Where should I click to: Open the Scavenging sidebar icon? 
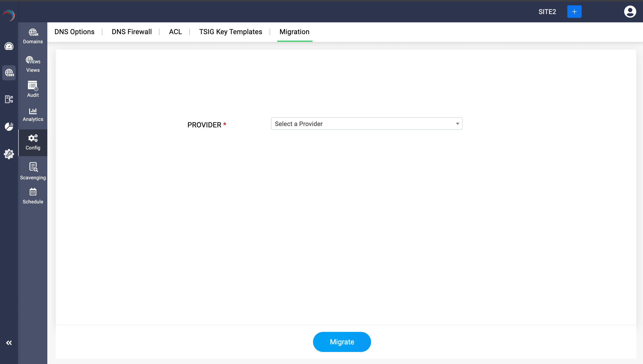[33, 167]
